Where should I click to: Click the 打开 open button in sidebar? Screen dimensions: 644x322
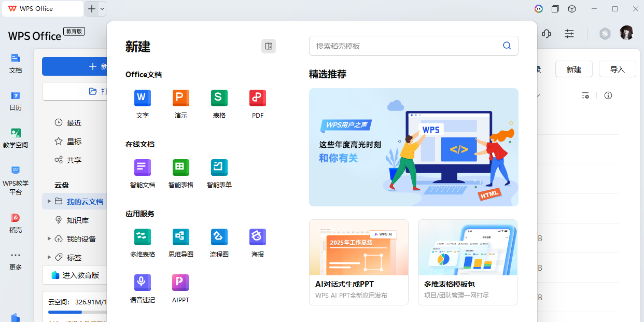coord(75,91)
